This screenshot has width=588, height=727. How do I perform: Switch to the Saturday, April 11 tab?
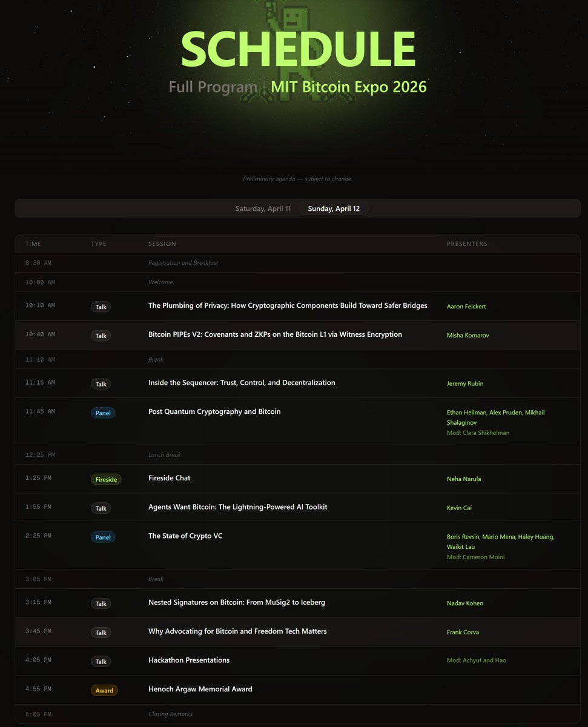coord(263,208)
